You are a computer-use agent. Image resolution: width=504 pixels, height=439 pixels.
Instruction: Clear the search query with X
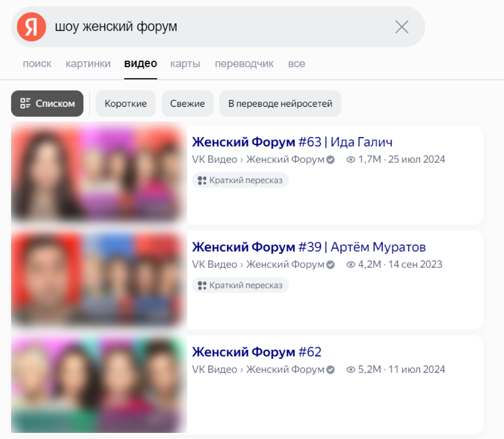point(402,27)
